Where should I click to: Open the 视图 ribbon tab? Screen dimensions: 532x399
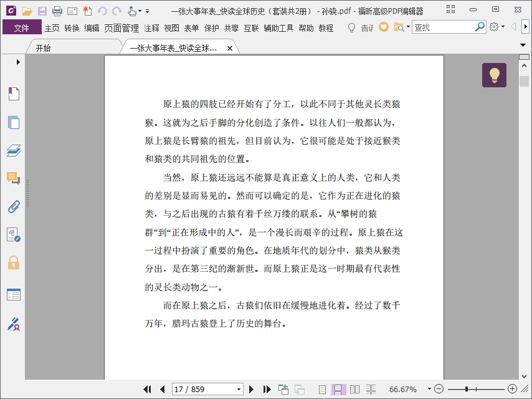(x=172, y=28)
